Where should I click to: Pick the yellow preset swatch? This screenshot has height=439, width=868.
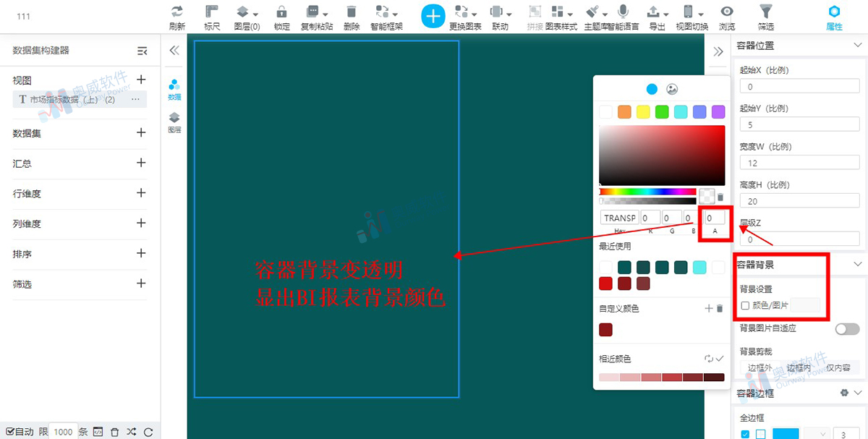coord(643,111)
